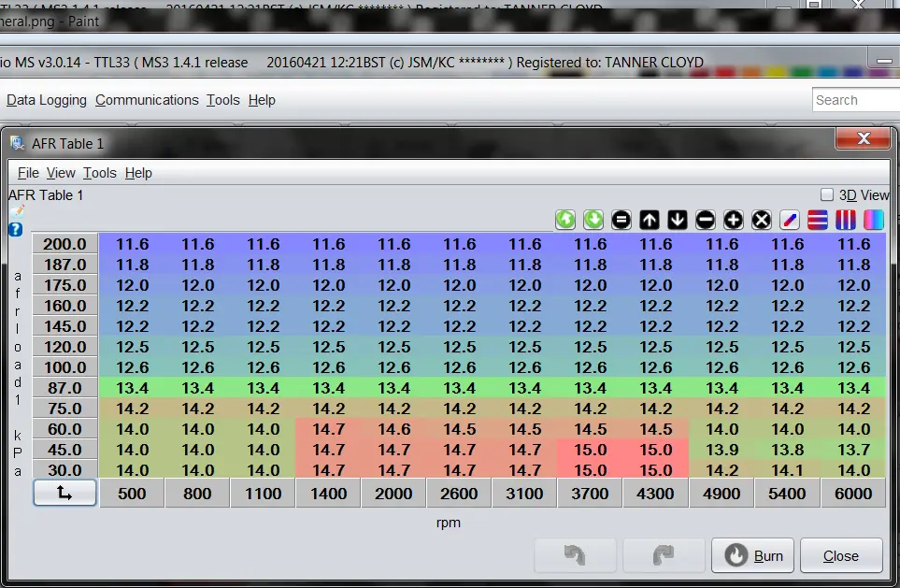Select the 11.8 cell at 1100 rpm
Image resolution: width=900 pixels, height=588 pixels.
(x=263, y=265)
